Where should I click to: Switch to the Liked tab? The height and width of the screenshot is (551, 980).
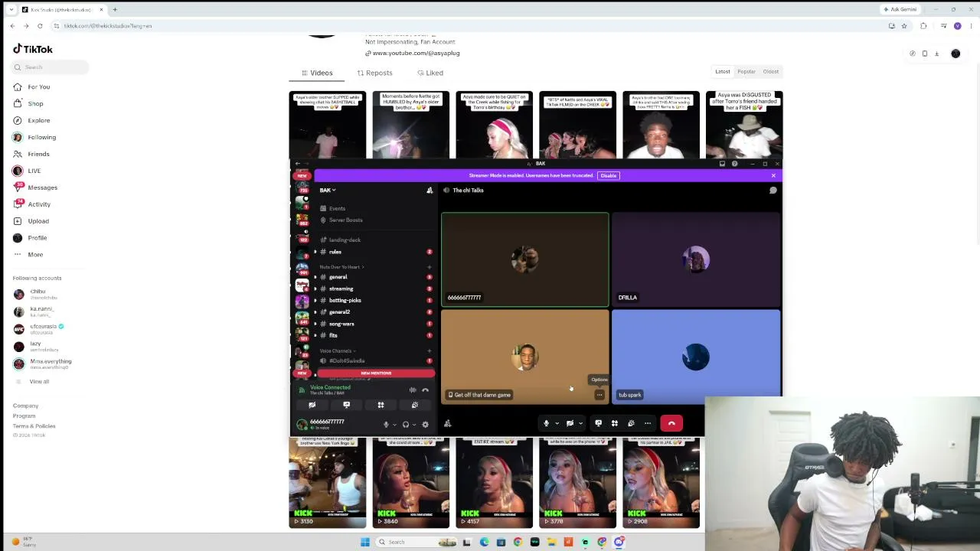click(430, 73)
